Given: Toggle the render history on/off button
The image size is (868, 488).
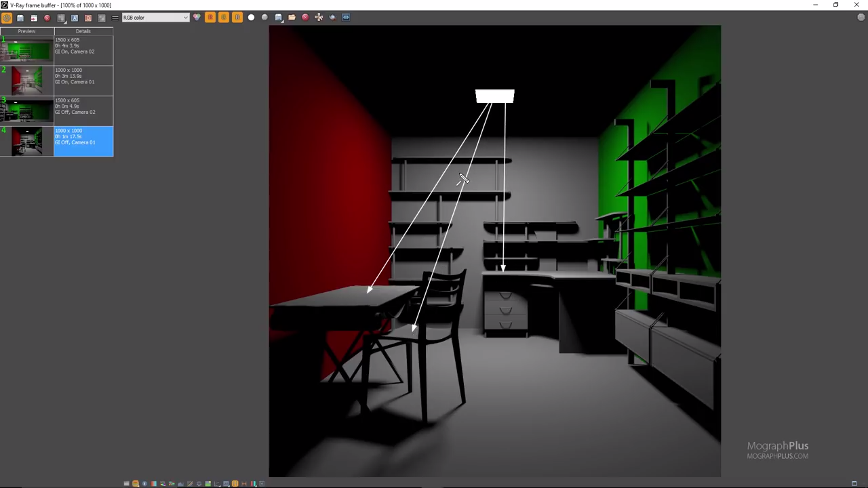Looking at the screenshot, I should 7,17.
